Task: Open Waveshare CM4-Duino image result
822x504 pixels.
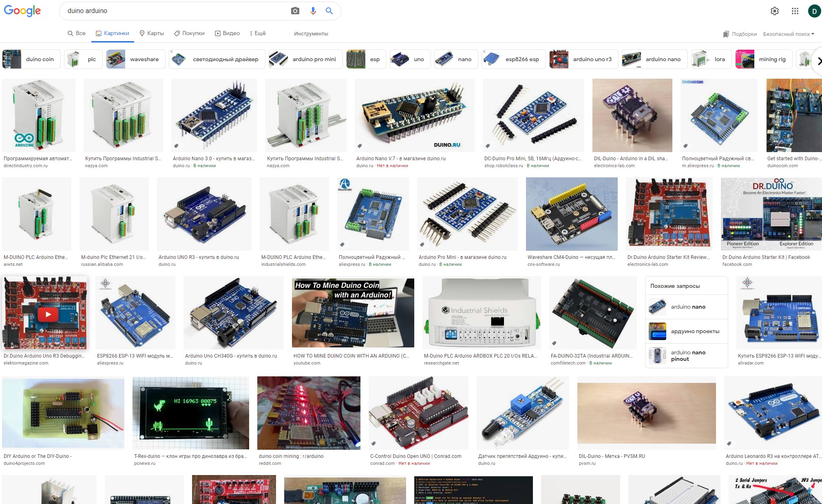Action: pos(572,214)
